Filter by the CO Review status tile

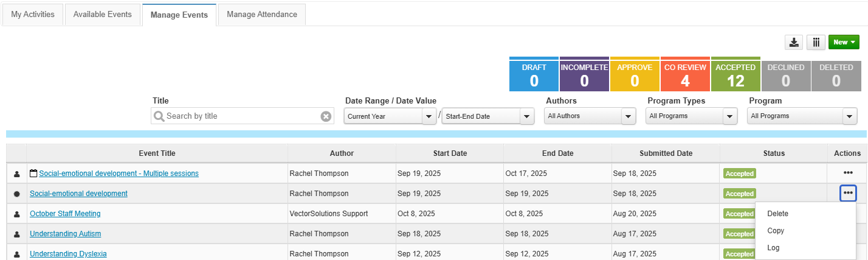click(685, 74)
